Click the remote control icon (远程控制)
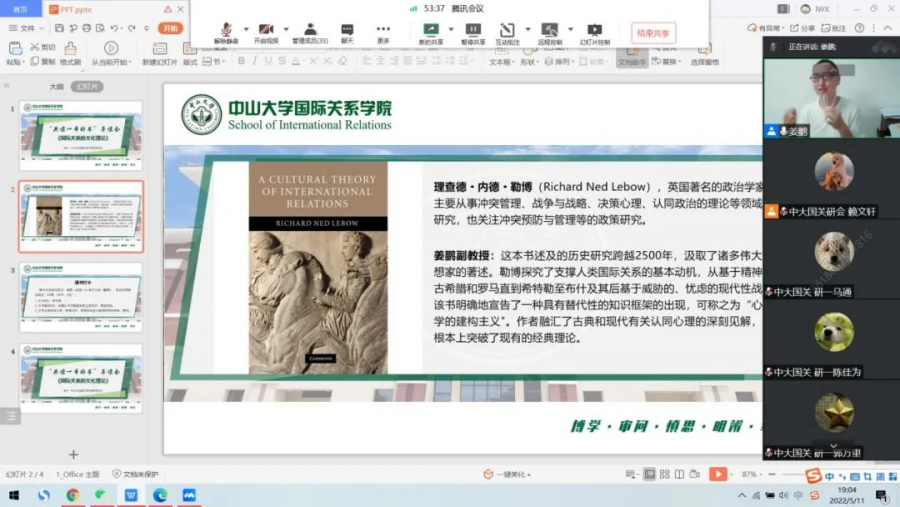The width and height of the screenshot is (900, 507). pyautogui.click(x=549, y=30)
